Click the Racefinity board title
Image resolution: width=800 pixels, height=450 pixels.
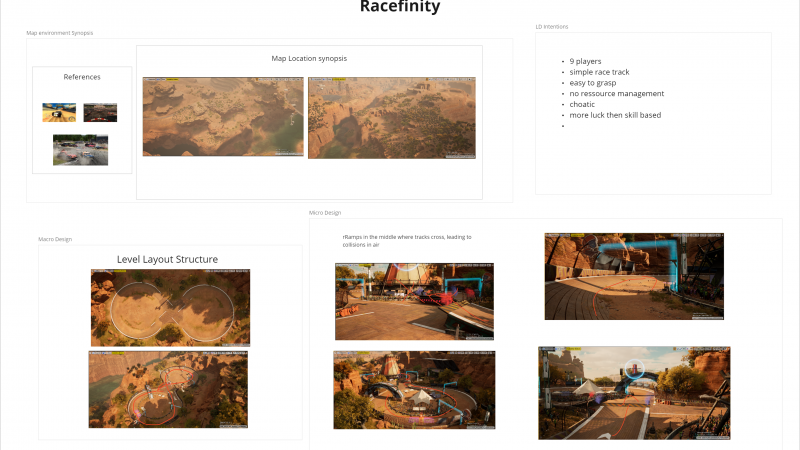click(399, 8)
